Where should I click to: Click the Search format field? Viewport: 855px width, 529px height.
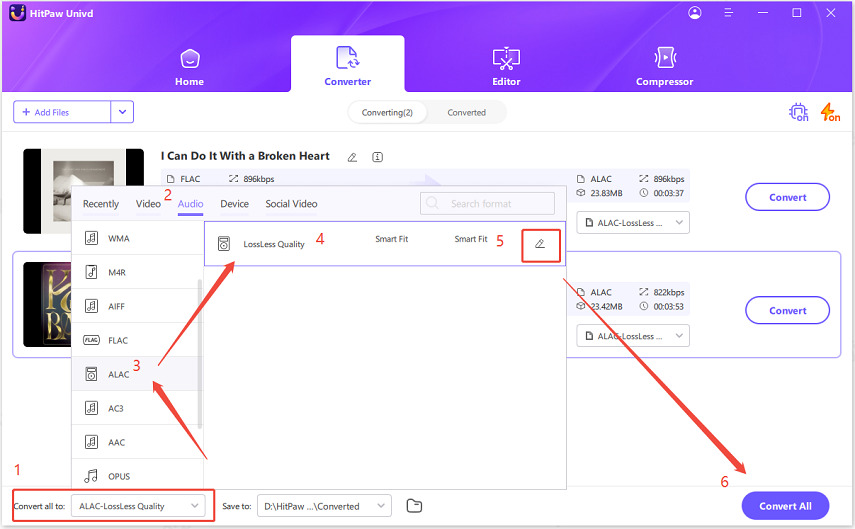[487, 203]
